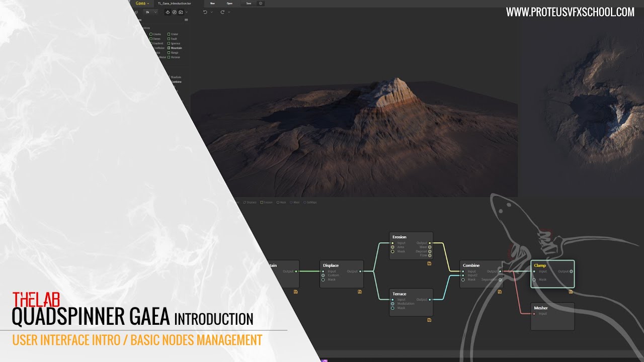Select the Terrace node title
Image resolution: width=644 pixels, height=362 pixels.
tap(399, 294)
